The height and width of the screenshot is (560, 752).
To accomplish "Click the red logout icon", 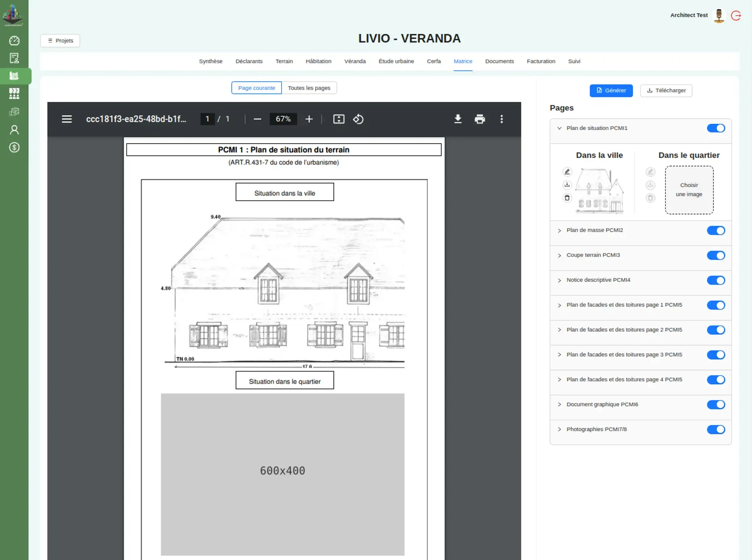I will [x=736, y=15].
